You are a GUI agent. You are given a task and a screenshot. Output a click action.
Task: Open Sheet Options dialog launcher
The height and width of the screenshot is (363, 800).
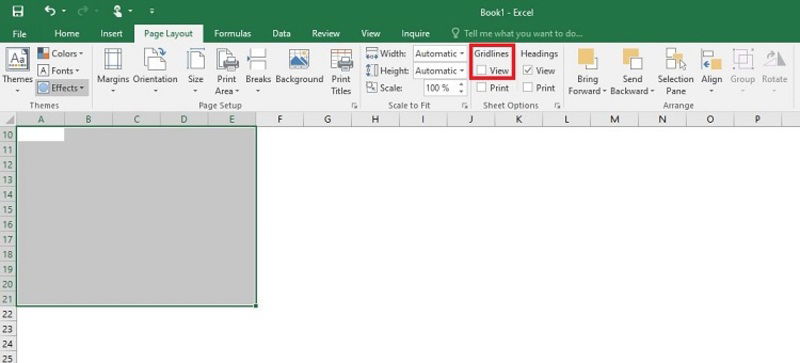(557, 106)
